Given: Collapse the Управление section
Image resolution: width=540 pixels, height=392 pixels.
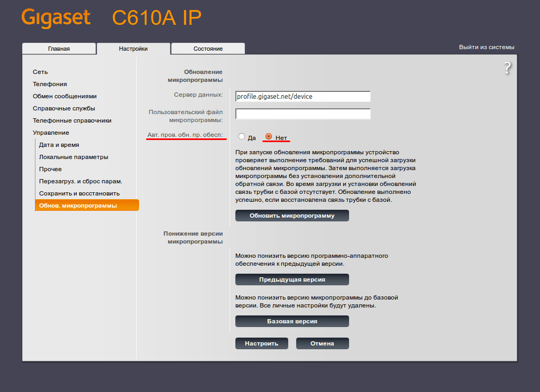Looking at the screenshot, I should tap(51, 133).
